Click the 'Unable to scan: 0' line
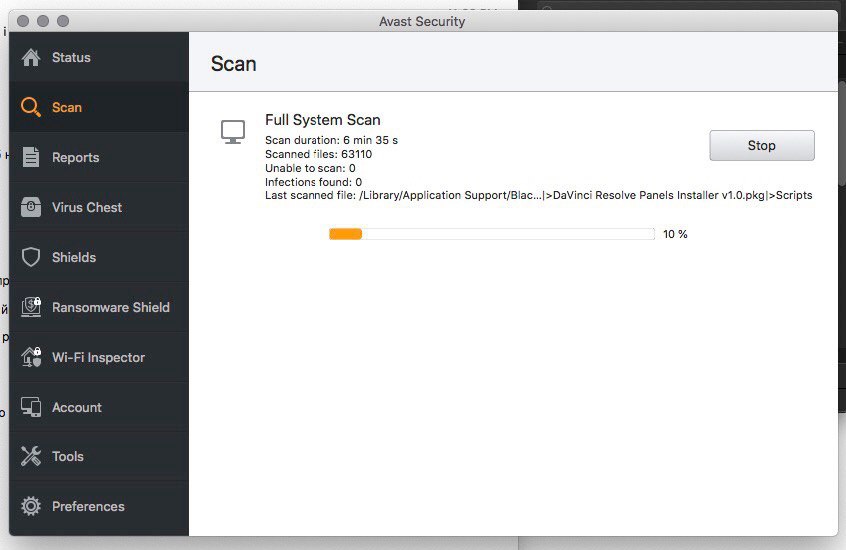 tap(310, 168)
